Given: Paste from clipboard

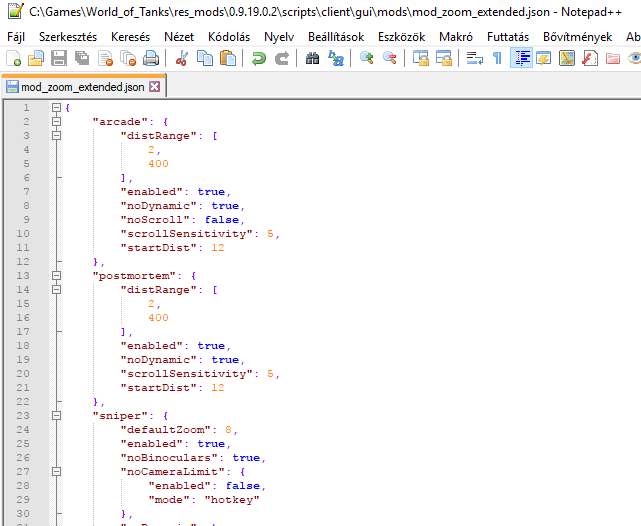Looking at the screenshot, I should [x=228, y=58].
